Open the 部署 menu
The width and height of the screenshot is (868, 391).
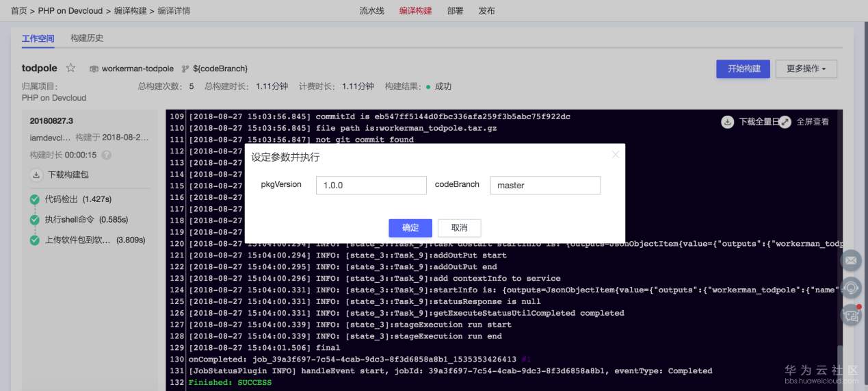[x=455, y=11]
